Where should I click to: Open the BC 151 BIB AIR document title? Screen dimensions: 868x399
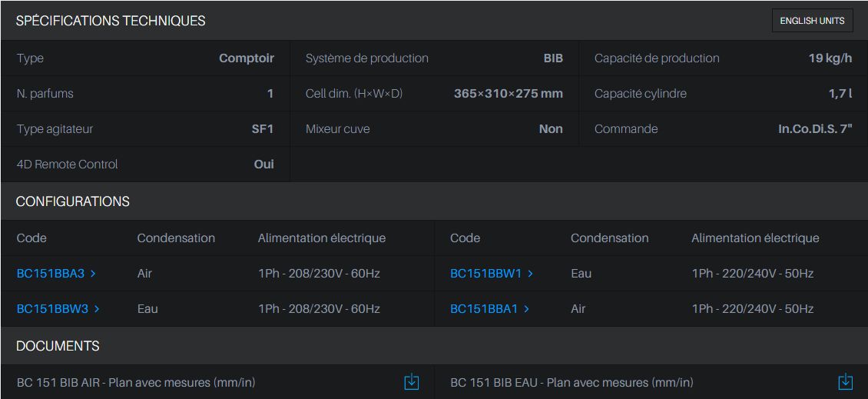(x=136, y=383)
